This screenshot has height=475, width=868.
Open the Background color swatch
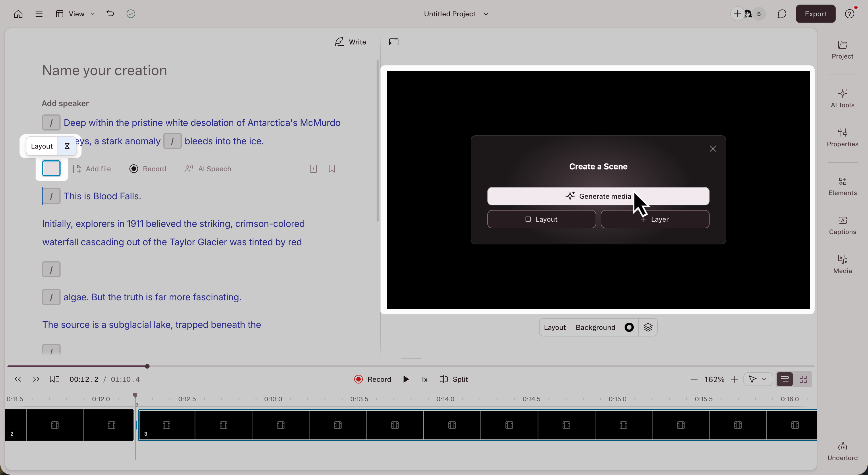629,327
